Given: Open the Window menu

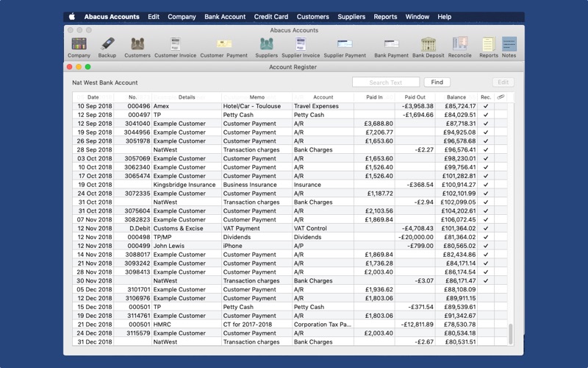Looking at the screenshot, I should pos(417,17).
